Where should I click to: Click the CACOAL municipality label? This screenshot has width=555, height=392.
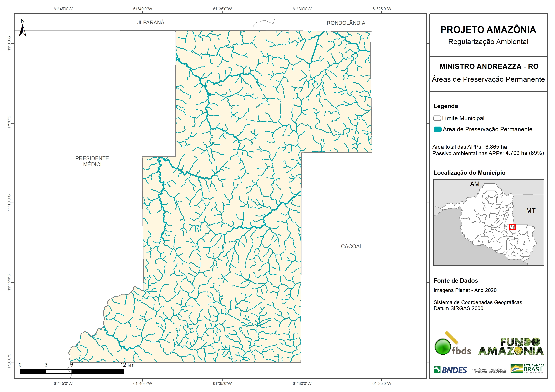point(351,246)
